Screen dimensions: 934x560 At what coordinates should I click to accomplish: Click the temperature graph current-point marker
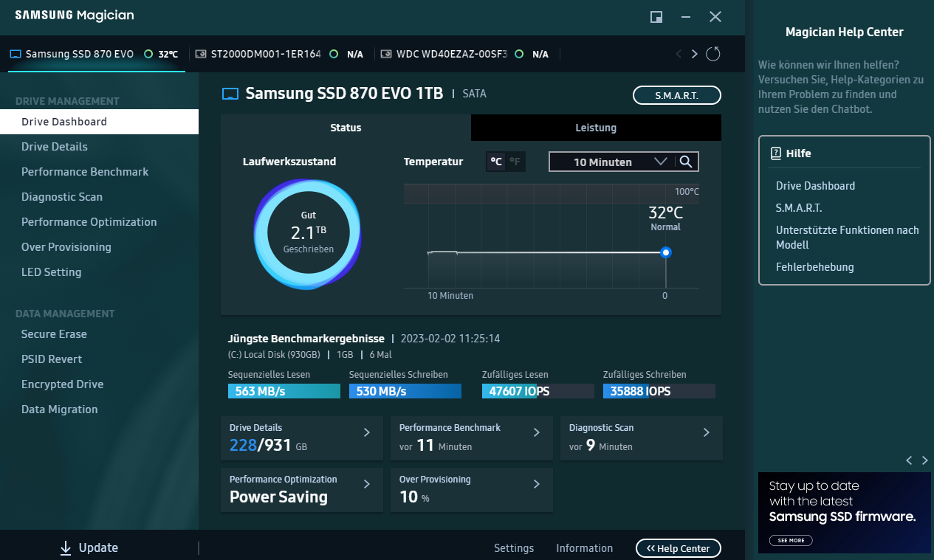coord(666,252)
